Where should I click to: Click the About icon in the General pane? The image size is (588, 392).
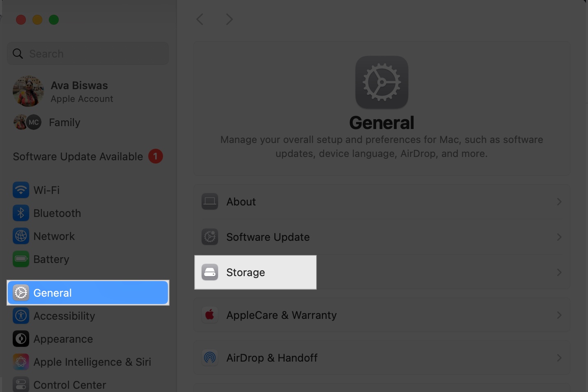pos(210,201)
